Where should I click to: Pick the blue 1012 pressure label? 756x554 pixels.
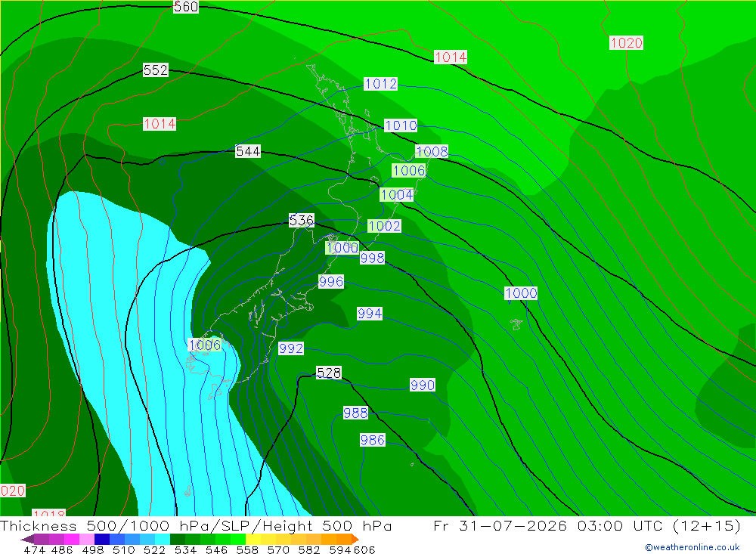tap(381, 84)
